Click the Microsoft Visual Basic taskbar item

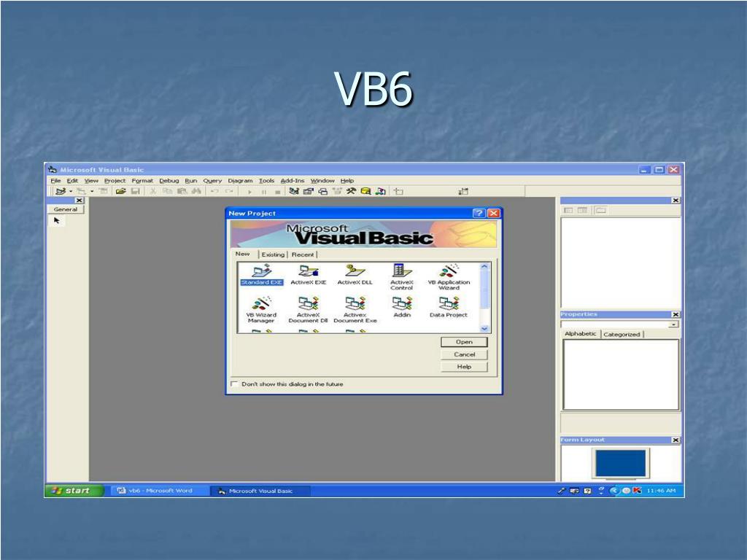(260, 491)
